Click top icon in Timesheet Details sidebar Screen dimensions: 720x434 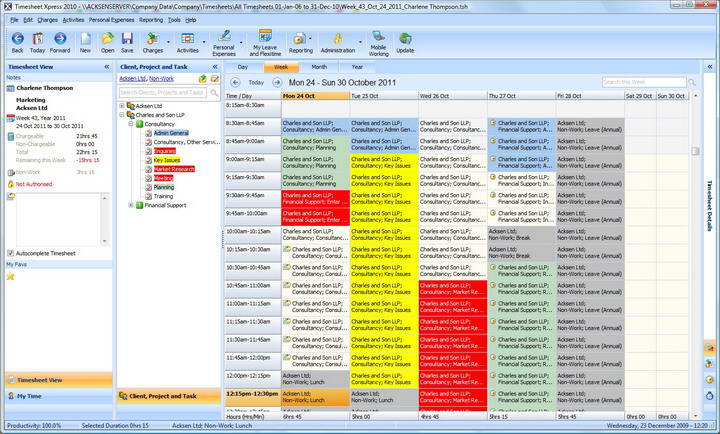[x=710, y=348]
